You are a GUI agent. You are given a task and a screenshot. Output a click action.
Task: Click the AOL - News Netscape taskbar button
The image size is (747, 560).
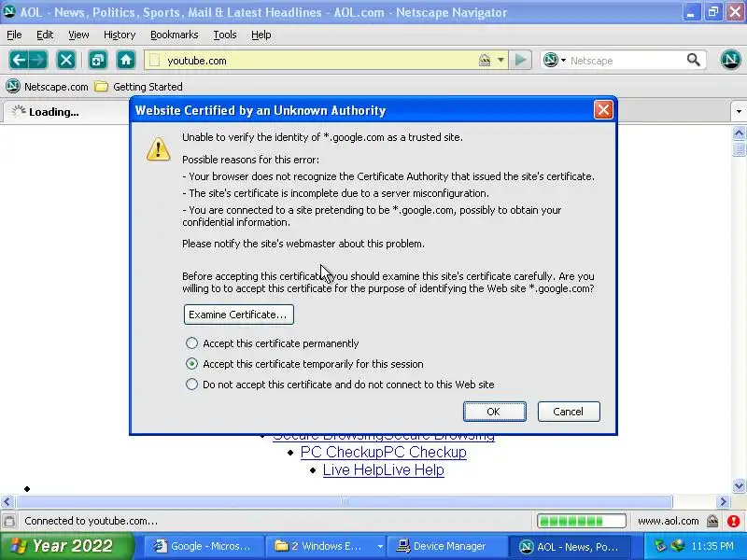(x=570, y=546)
